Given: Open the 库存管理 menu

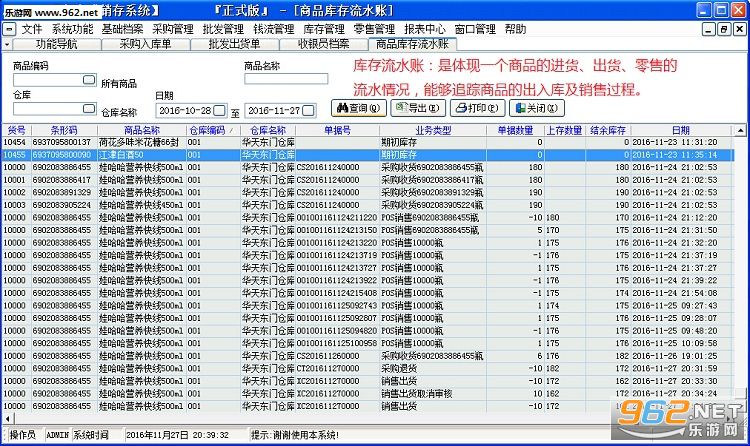Looking at the screenshot, I should (324, 29).
